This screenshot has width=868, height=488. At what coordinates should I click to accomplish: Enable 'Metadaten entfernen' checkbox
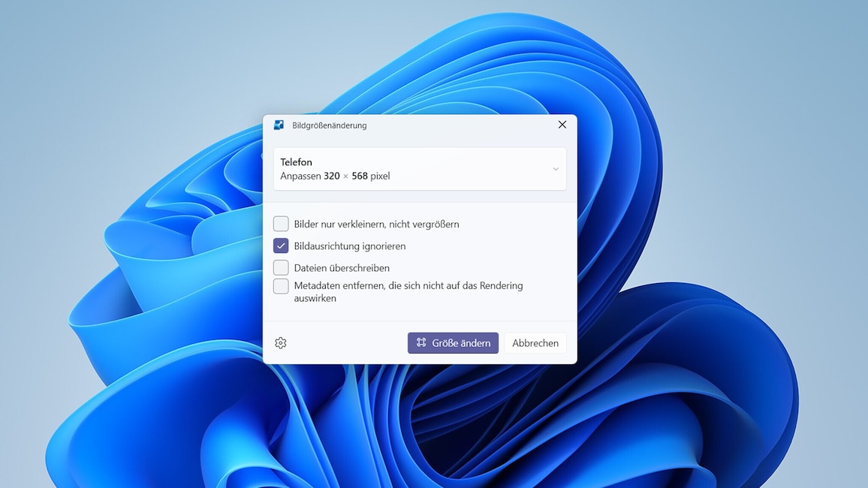tap(281, 286)
